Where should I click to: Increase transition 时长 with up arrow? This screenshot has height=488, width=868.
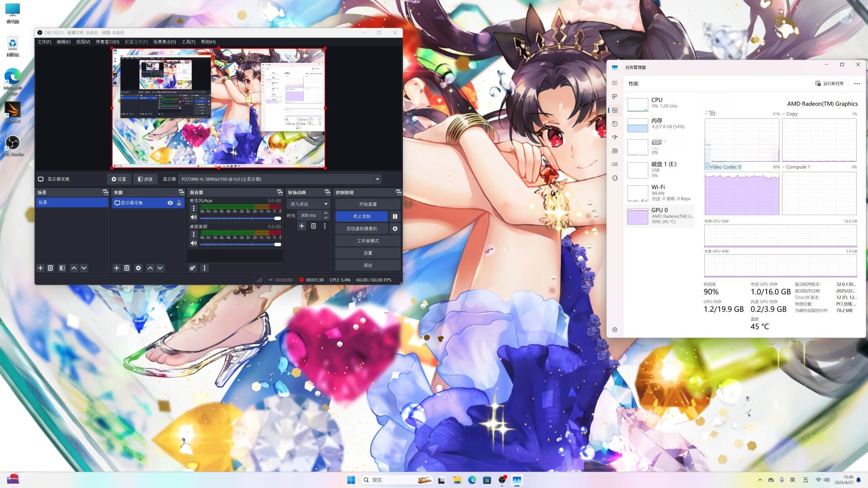click(x=326, y=213)
